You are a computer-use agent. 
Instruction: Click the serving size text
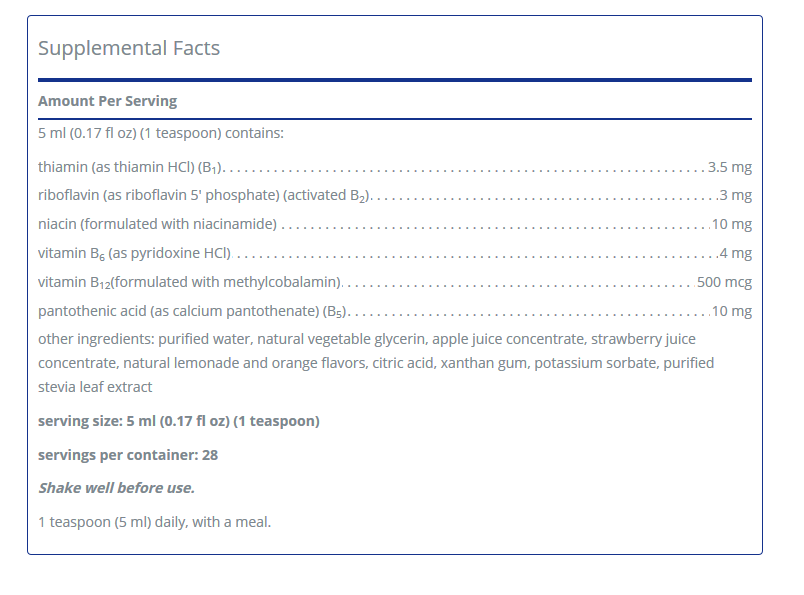click(179, 421)
